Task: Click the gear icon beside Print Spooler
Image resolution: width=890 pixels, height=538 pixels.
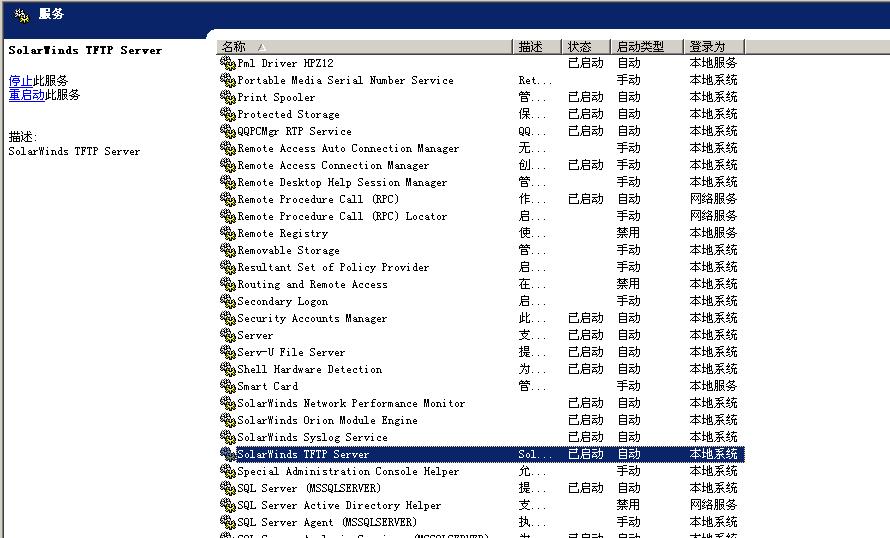Action: click(227, 98)
